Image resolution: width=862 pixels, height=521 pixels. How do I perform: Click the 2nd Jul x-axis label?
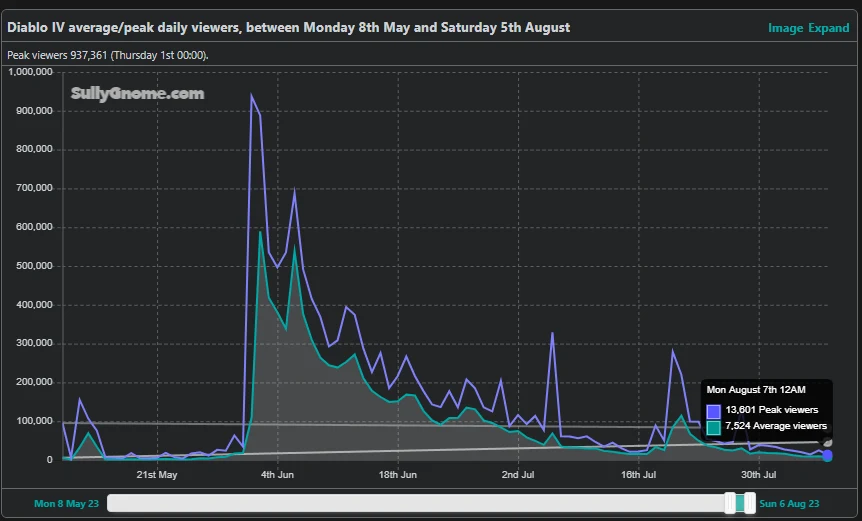click(x=517, y=475)
